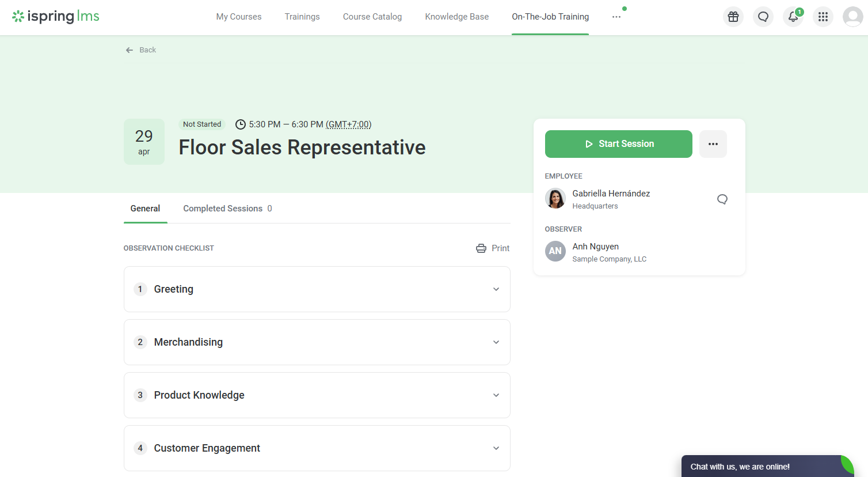This screenshot has width=868, height=477.
Task: Click the printer icon
Action: [x=481, y=248]
